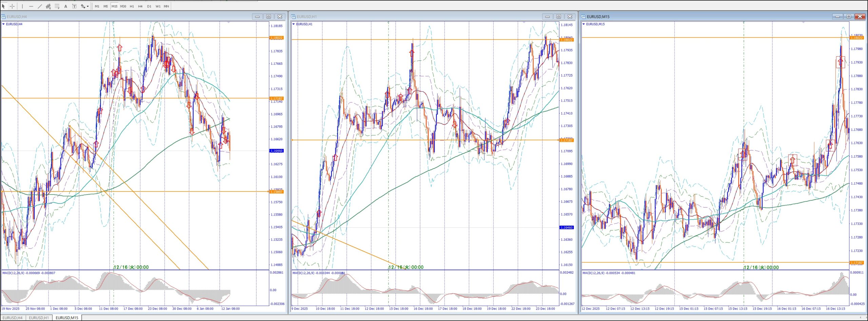Open the arrows objects dropdown
The width and height of the screenshot is (868, 321).
88,6
